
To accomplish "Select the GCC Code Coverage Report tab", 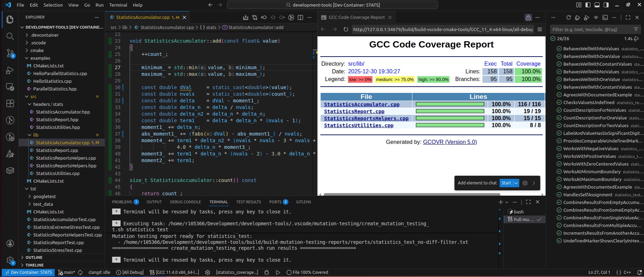I will pyautogui.click(x=356, y=17).
